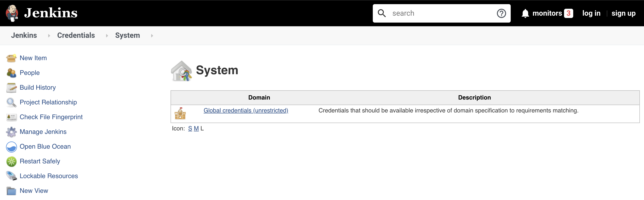Click the Jenkins butler logo icon
The image size is (644, 200).
pyautogui.click(x=12, y=13)
